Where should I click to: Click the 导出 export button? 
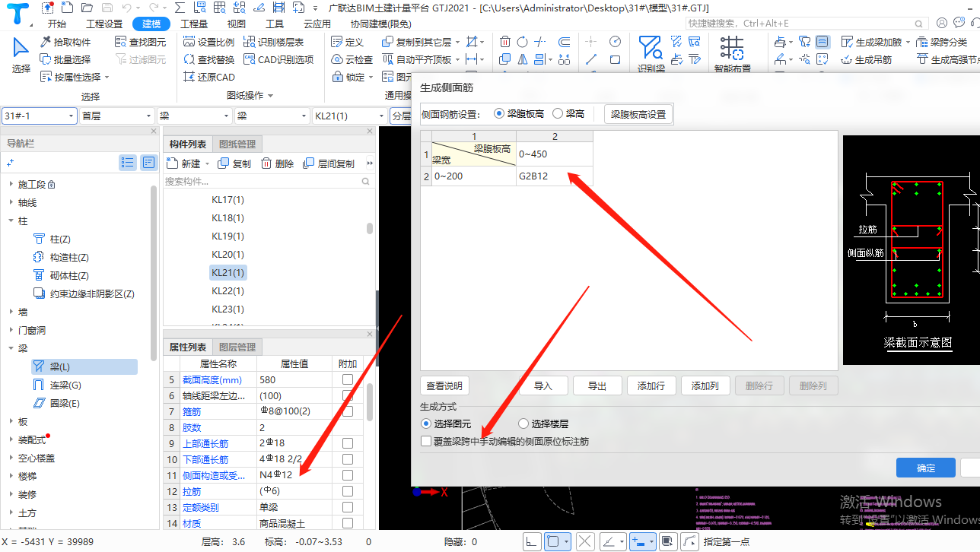[x=597, y=385]
